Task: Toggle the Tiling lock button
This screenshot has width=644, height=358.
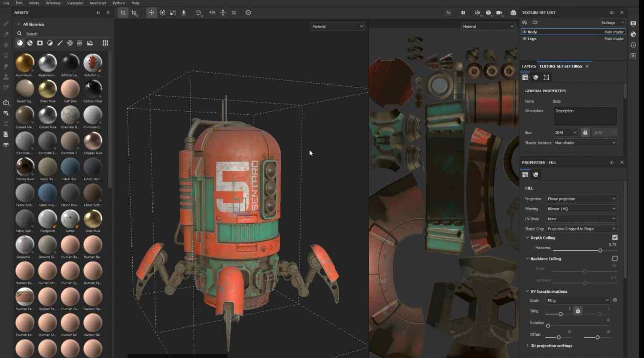Action: [x=578, y=311]
